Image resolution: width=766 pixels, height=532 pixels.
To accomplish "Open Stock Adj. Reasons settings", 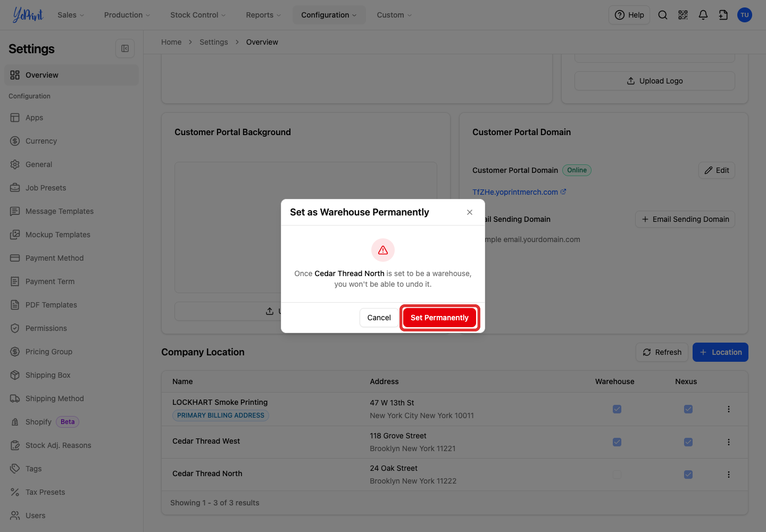I will (71, 445).
